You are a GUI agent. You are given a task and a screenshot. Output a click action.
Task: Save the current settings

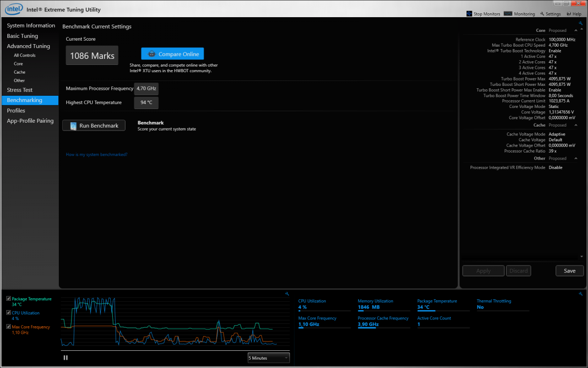tap(569, 271)
